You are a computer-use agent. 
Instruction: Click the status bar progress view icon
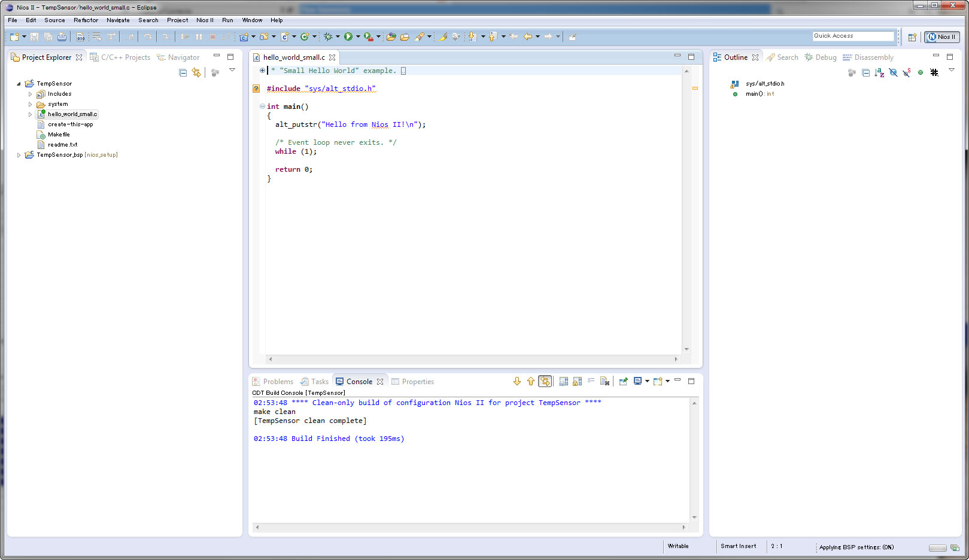pos(955,547)
